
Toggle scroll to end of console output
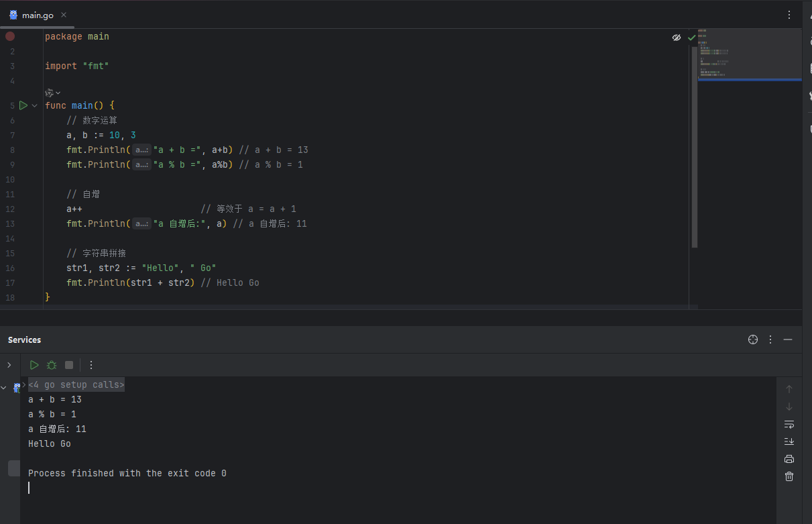(x=789, y=441)
